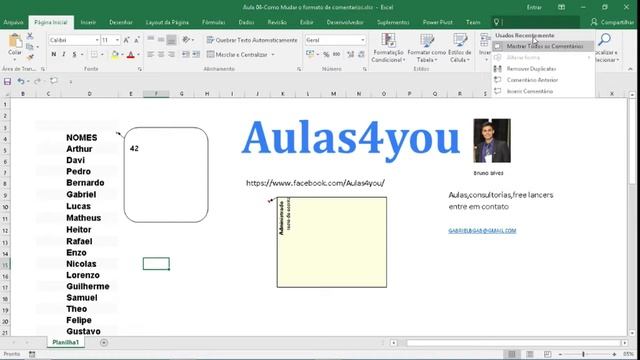This screenshot has height=360, width=640.
Task: Click decrease indent icon
Action: [x=186, y=54]
